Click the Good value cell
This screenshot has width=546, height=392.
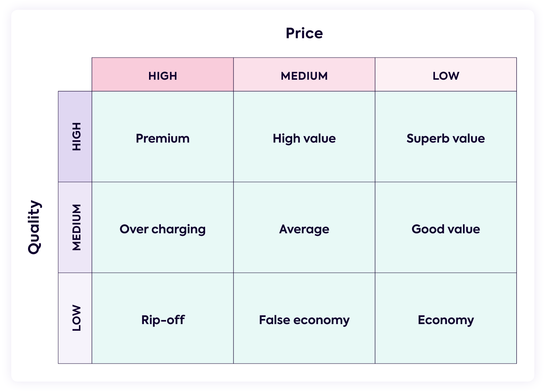(446, 229)
